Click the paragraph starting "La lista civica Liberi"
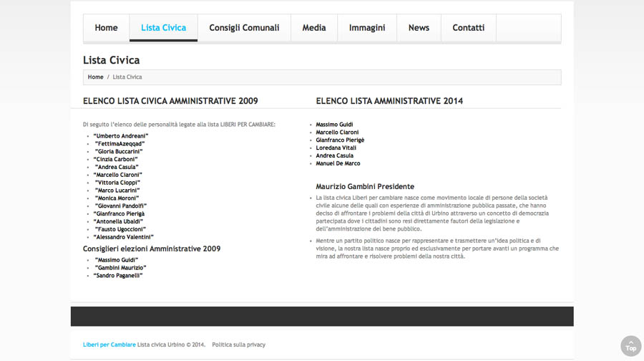This screenshot has width=644, height=361. click(x=432, y=213)
